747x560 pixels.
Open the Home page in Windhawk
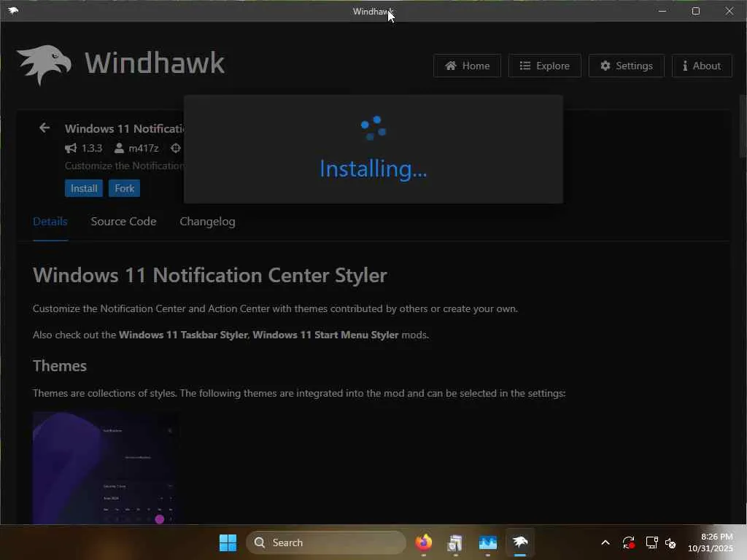pyautogui.click(x=467, y=66)
